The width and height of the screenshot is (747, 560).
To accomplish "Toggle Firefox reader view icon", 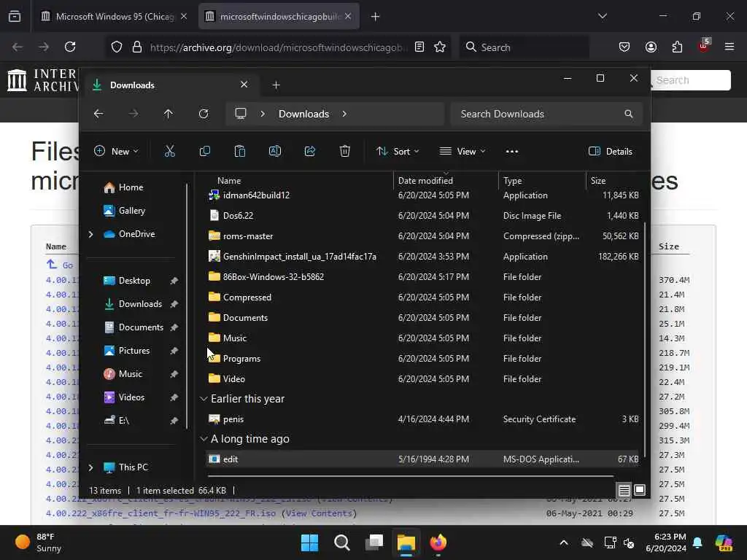I will pyautogui.click(x=419, y=47).
